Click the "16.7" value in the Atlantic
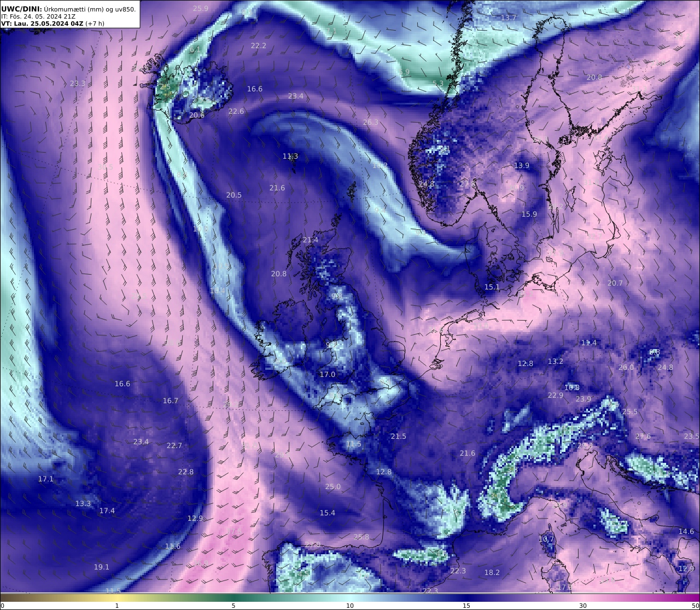This screenshot has height=610, width=700. click(171, 400)
